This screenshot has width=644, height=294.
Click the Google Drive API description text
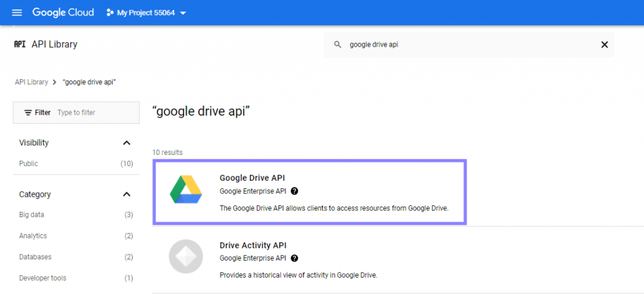point(334,208)
